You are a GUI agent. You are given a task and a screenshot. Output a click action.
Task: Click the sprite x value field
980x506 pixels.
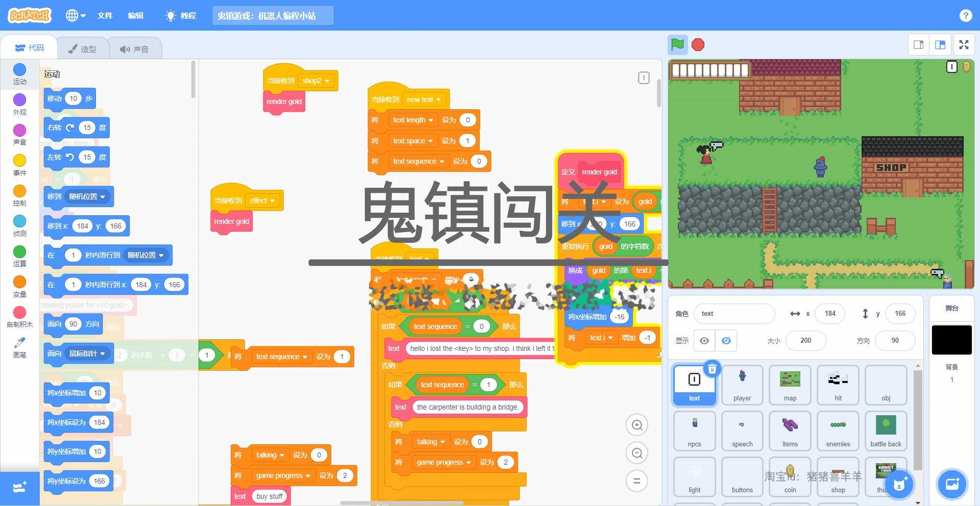[830, 314]
